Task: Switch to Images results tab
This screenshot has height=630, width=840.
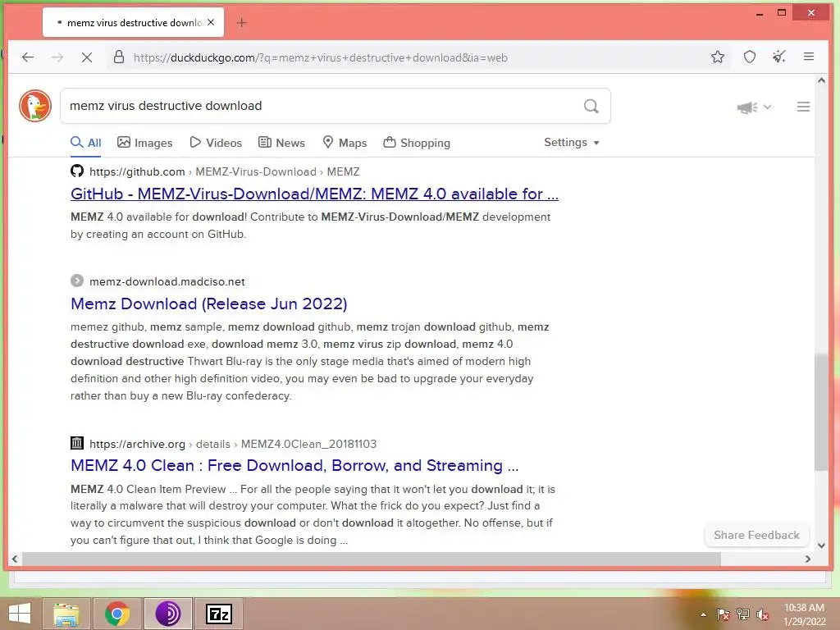Action: [145, 143]
